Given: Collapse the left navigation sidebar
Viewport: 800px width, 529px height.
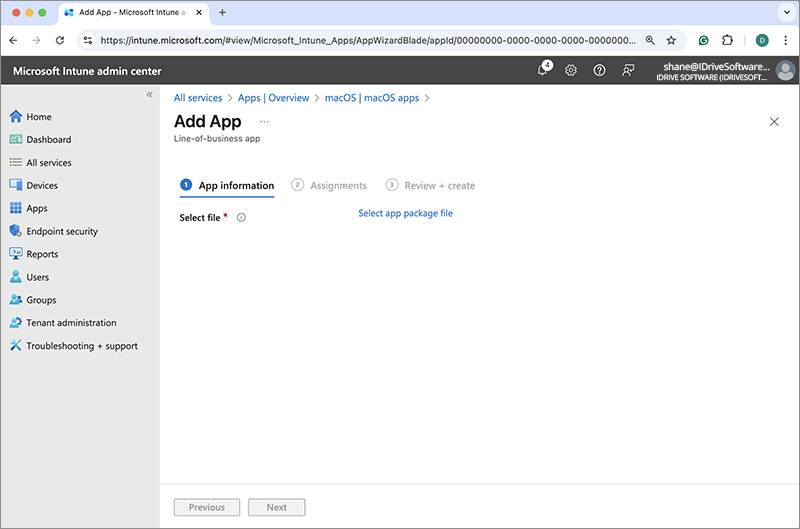Looking at the screenshot, I should (x=150, y=95).
